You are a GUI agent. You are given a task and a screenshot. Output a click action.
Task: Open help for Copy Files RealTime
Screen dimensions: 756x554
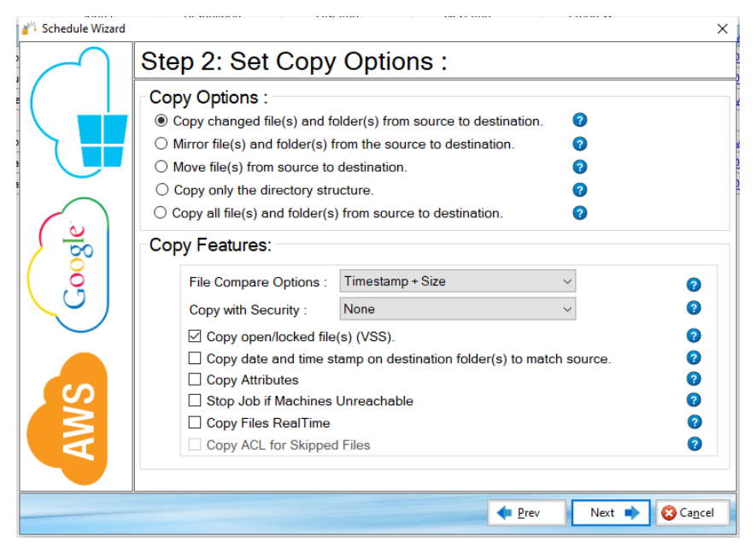(694, 422)
